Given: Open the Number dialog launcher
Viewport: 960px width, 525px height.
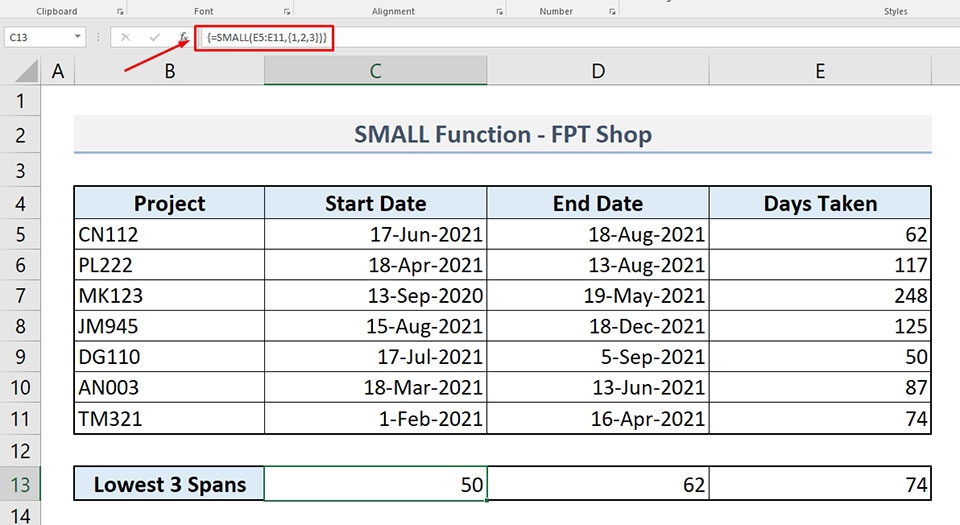Looking at the screenshot, I should 612,12.
